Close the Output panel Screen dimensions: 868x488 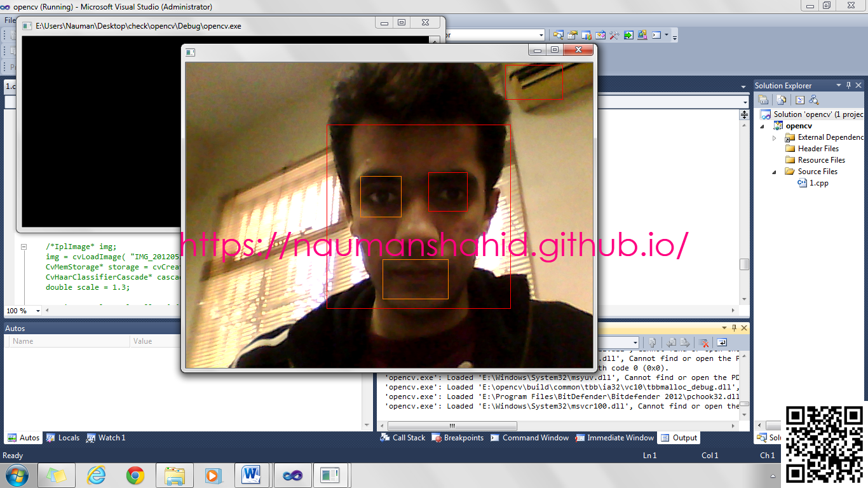point(744,328)
